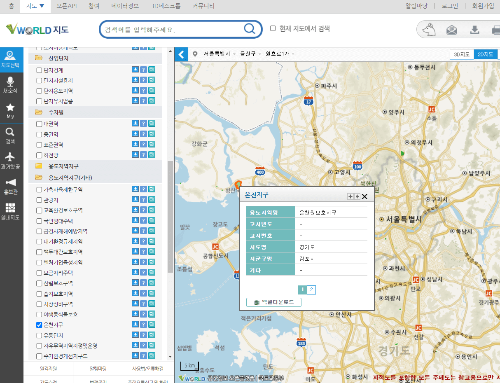This screenshot has width=500, height=383.
Task: Collapse the 산업단지 folder group
Action: pos(39,58)
